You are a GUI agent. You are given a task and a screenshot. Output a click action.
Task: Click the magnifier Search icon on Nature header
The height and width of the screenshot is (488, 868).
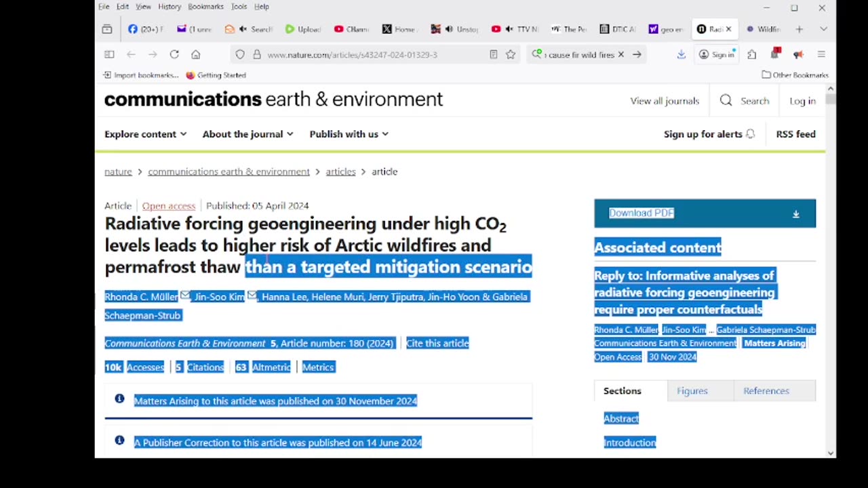(726, 100)
